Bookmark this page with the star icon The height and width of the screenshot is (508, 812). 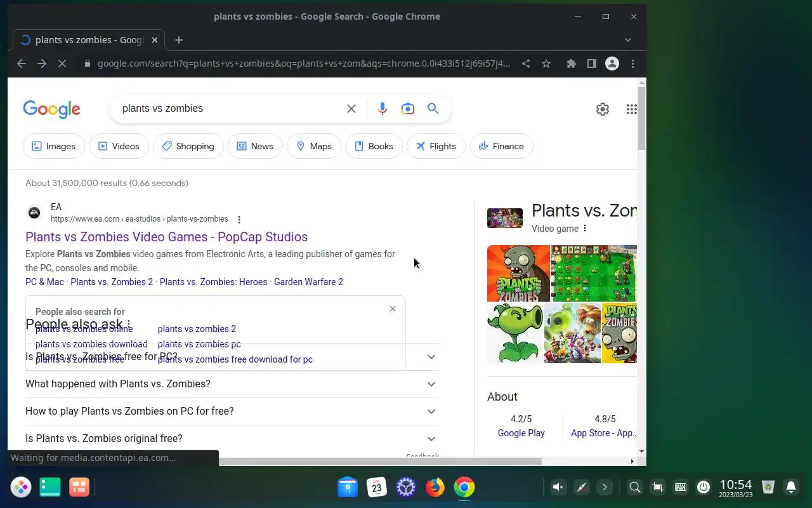546,63
